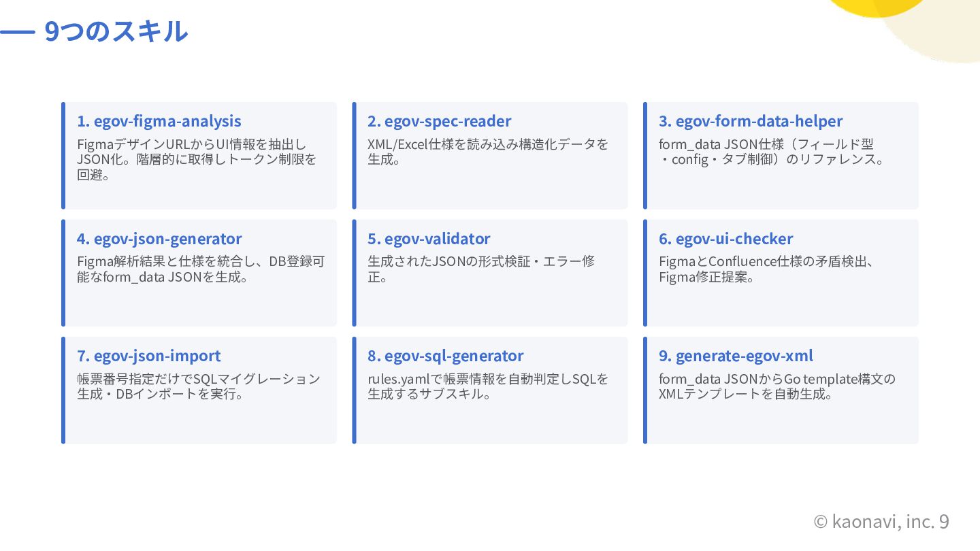Image resolution: width=980 pixels, height=551 pixels.
Task: Click the 生成されたJSONの形式検証 description
Action: pos(481,269)
